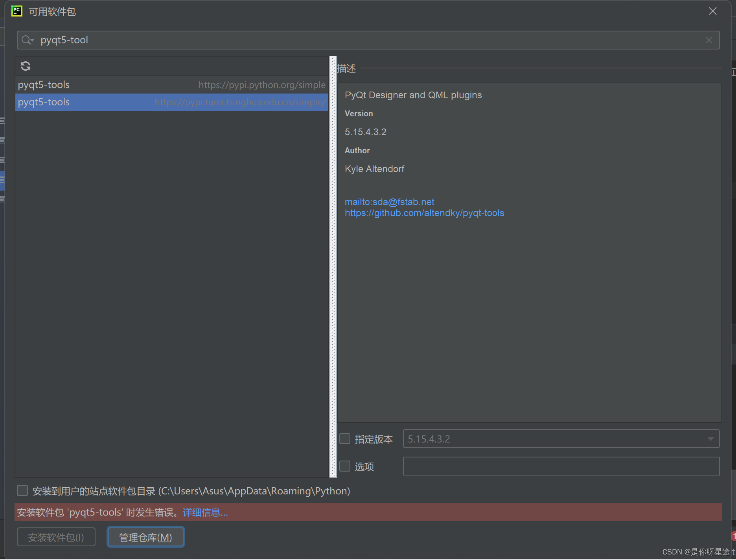Open the version 5.15.4.3.2 dropdown

[561, 439]
